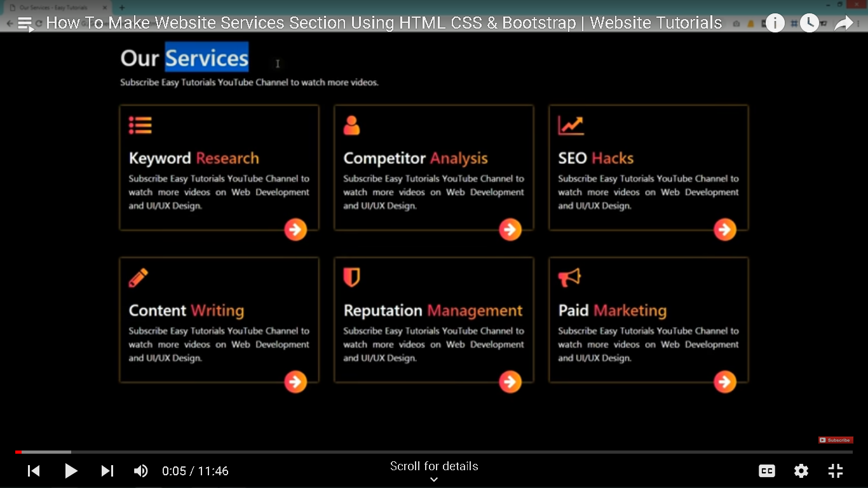Screen dimensions: 868x488
Task: Open the grid extension dropdown icon
Action: pos(793,23)
